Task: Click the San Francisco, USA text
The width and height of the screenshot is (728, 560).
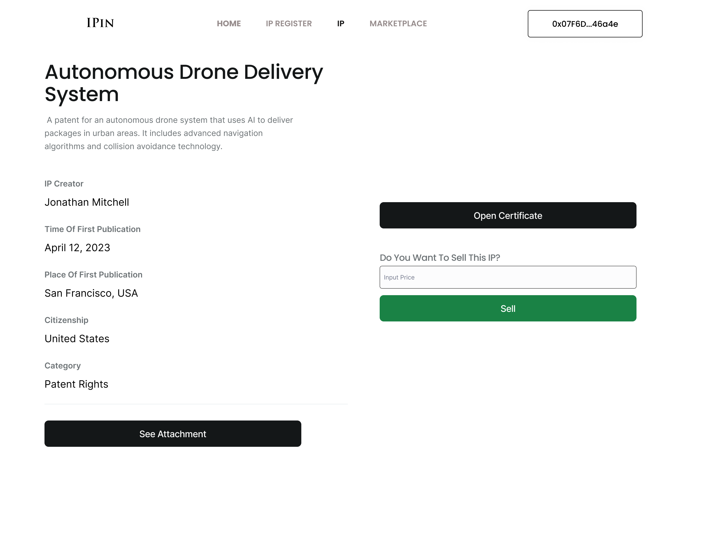Action: 91,293
